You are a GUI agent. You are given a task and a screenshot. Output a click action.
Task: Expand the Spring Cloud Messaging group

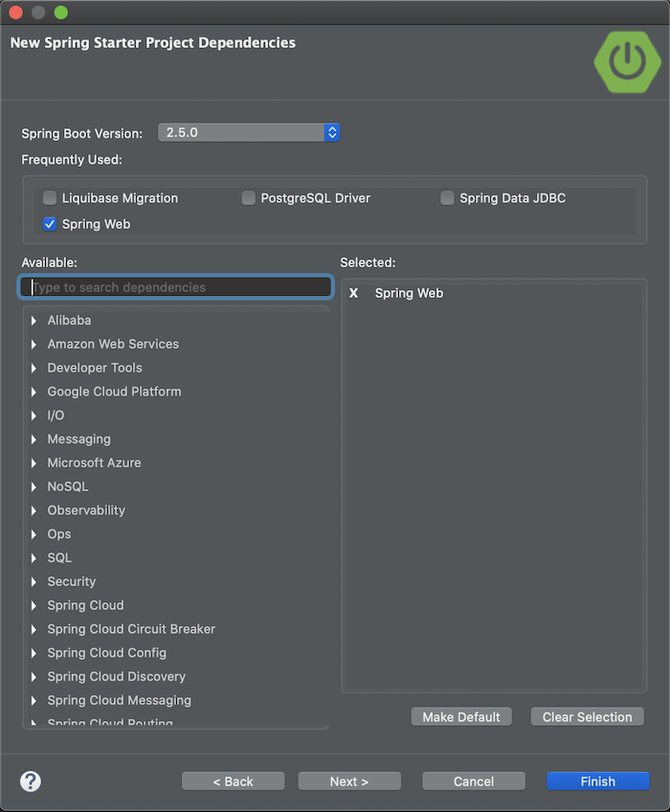pos(35,700)
